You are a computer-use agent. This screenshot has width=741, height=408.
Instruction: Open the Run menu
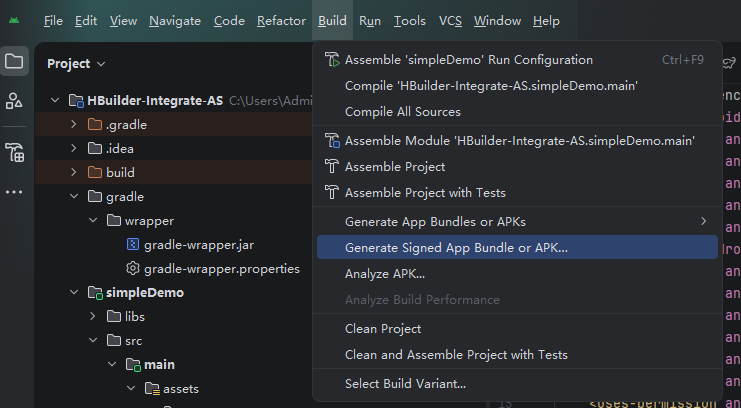tap(370, 21)
